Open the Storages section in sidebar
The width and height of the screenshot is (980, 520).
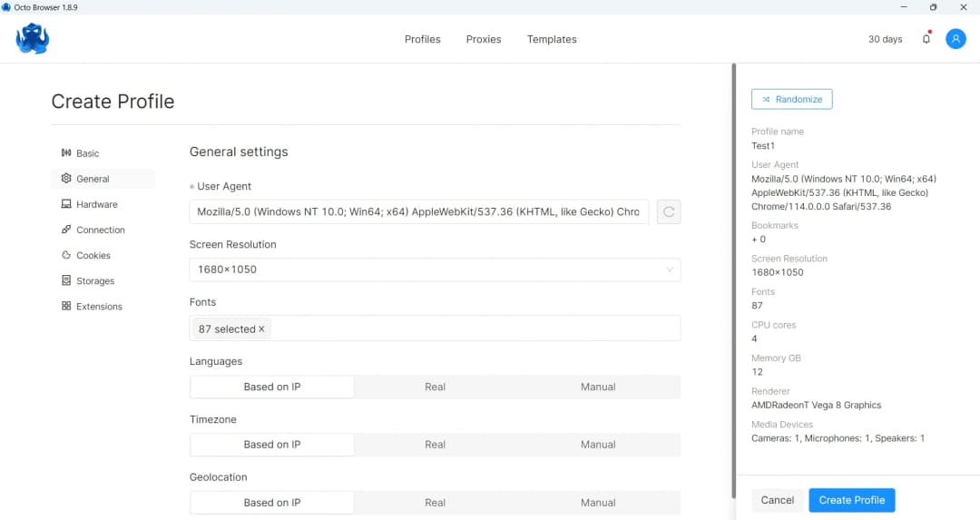94,280
